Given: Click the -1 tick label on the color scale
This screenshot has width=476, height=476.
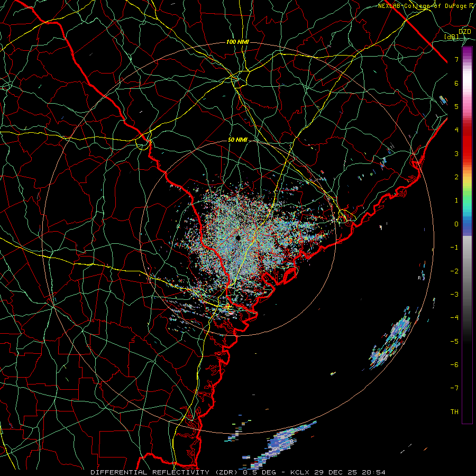Looking at the screenshot, I should 454,248.
